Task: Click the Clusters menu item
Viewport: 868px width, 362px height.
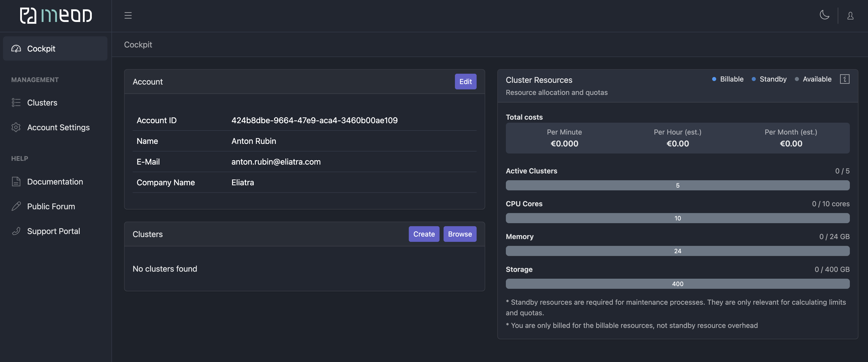Action: tap(42, 102)
